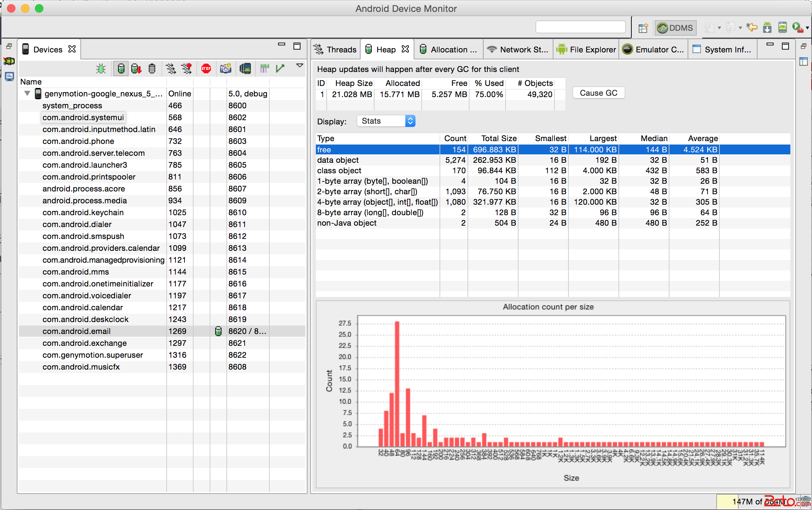Open the Devices panel view menu triangle

(299, 66)
